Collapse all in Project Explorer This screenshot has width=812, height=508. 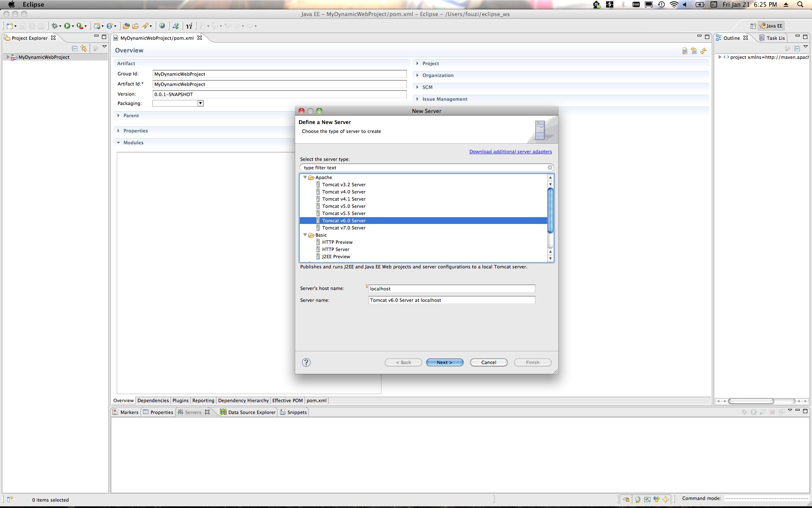(x=75, y=48)
